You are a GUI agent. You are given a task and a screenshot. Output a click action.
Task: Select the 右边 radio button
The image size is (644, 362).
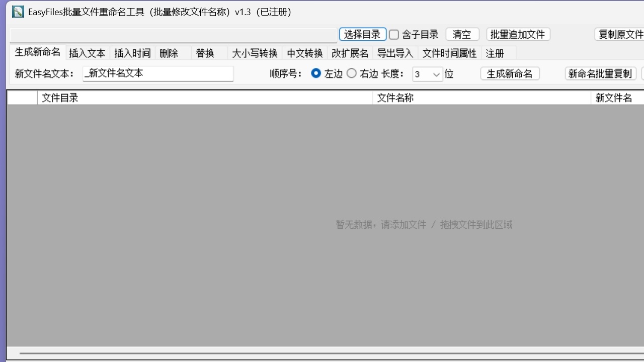[352, 73]
